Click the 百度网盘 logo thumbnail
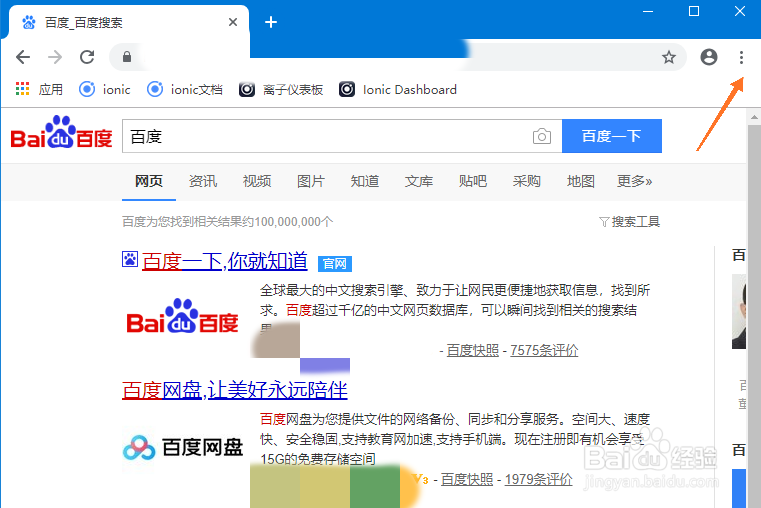This screenshot has width=761, height=508. point(182,447)
